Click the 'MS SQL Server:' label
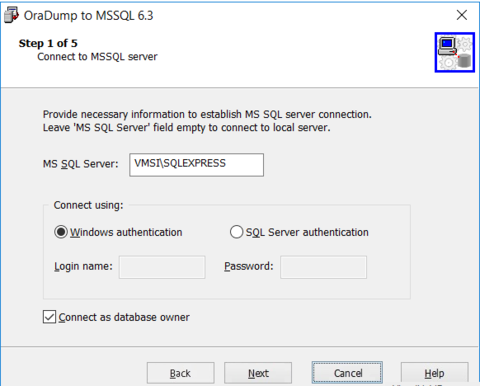The height and width of the screenshot is (386, 480). coord(81,164)
